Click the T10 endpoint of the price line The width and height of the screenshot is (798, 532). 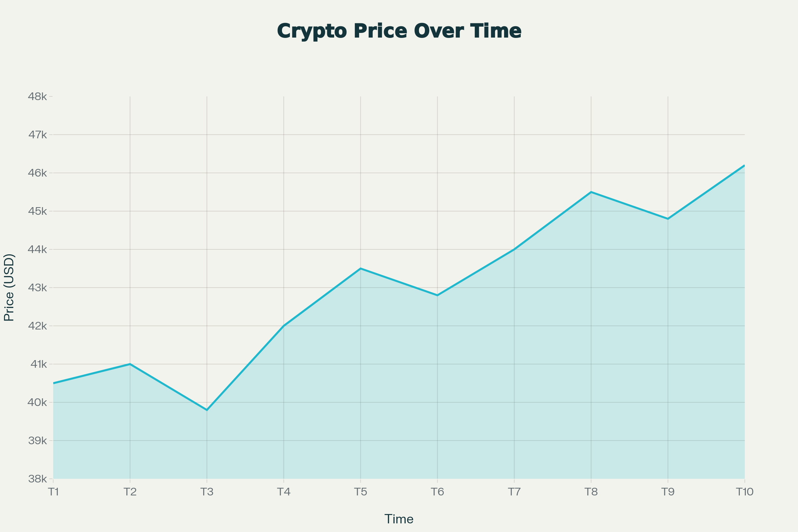tap(744, 166)
